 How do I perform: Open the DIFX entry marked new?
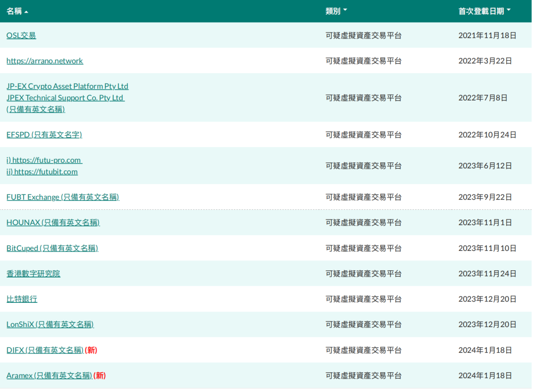[45, 350]
